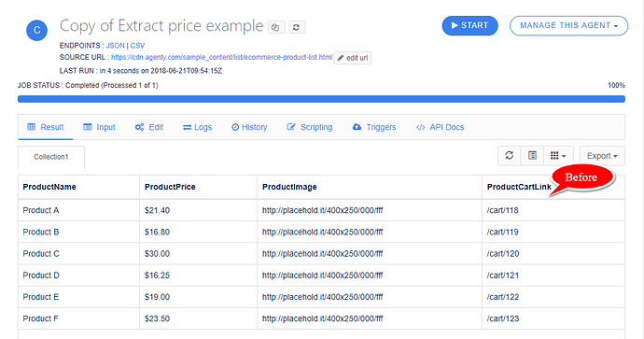The width and height of the screenshot is (644, 339).
Task: Click the /cart/118 link cell
Action: tap(553, 210)
